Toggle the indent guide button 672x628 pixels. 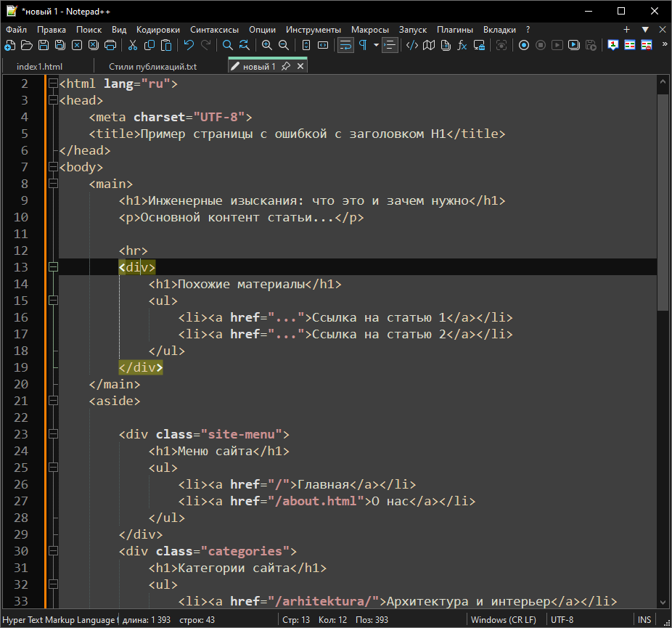390,45
